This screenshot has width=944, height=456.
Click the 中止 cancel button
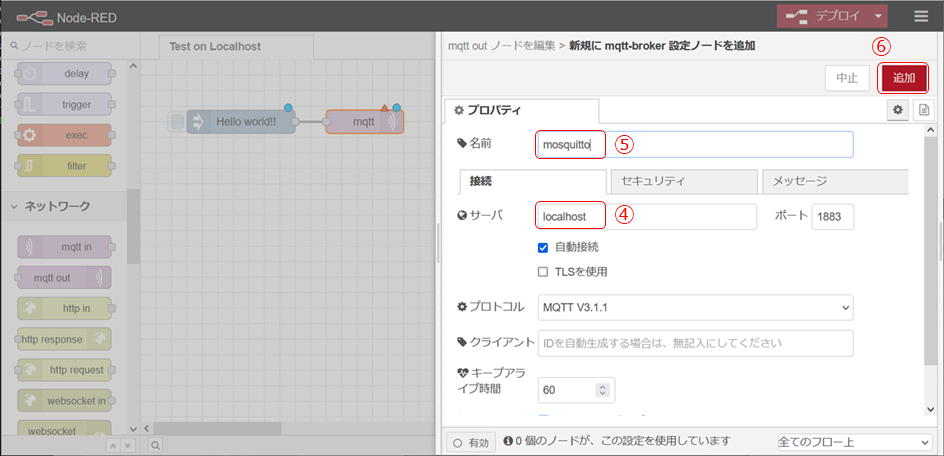click(x=846, y=78)
